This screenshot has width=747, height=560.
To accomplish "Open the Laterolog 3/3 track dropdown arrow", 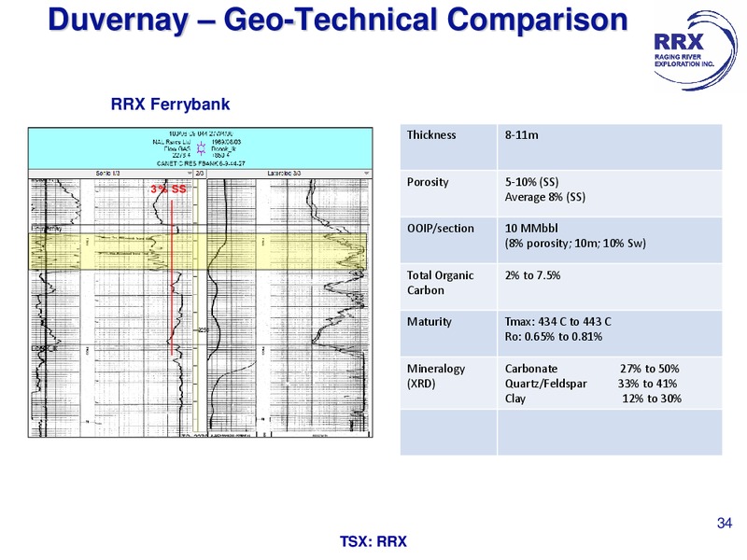I will click(x=366, y=174).
